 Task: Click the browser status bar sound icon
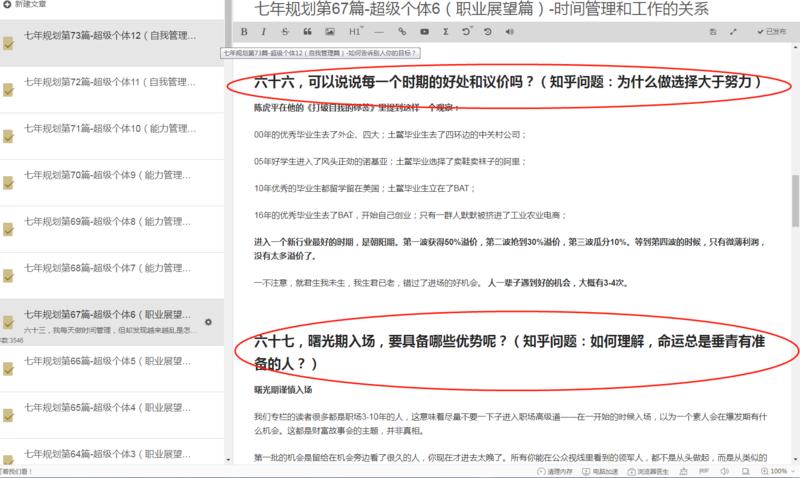pyautogui.click(x=725, y=471)
